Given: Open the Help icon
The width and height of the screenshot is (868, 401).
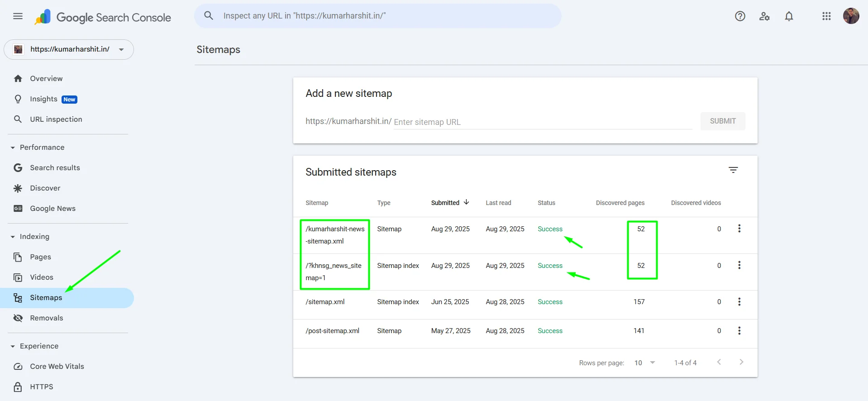Looking at the screenshot, I should (x=740, y=16).
